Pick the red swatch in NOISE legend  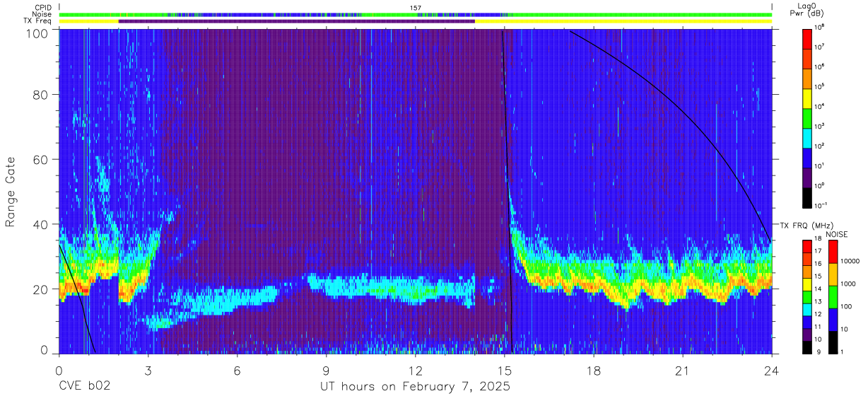coord(833,251)
